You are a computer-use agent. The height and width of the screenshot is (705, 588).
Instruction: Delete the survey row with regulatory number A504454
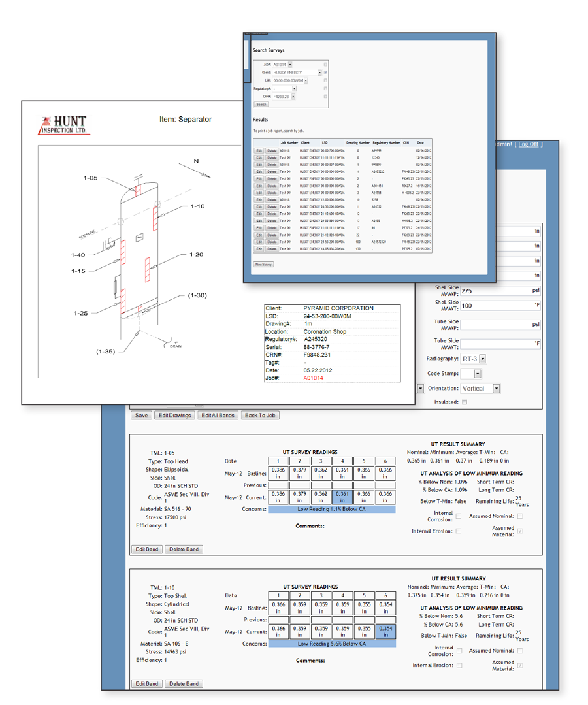coord(272,186)
